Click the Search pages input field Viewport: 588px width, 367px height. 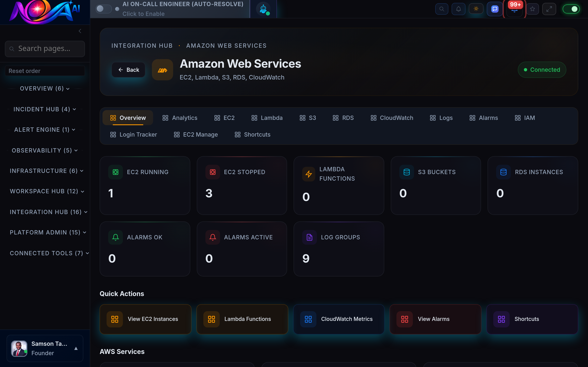[45, 49]
